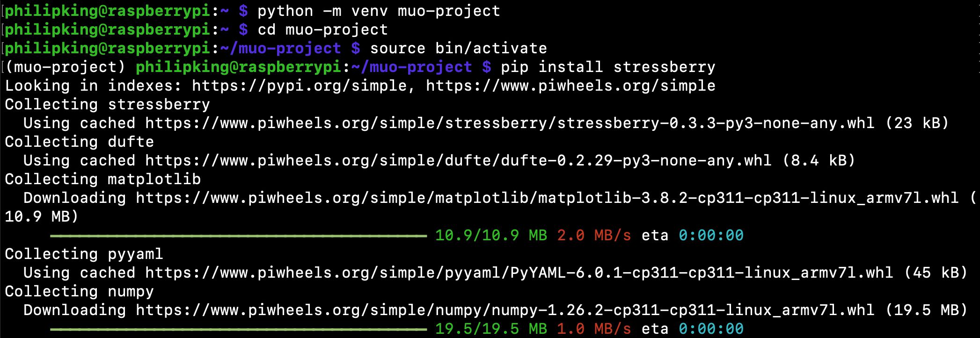Click the '19.5/19.5 MB' progress value
This screenshot has width=980, height=338.
pos(491,329)
